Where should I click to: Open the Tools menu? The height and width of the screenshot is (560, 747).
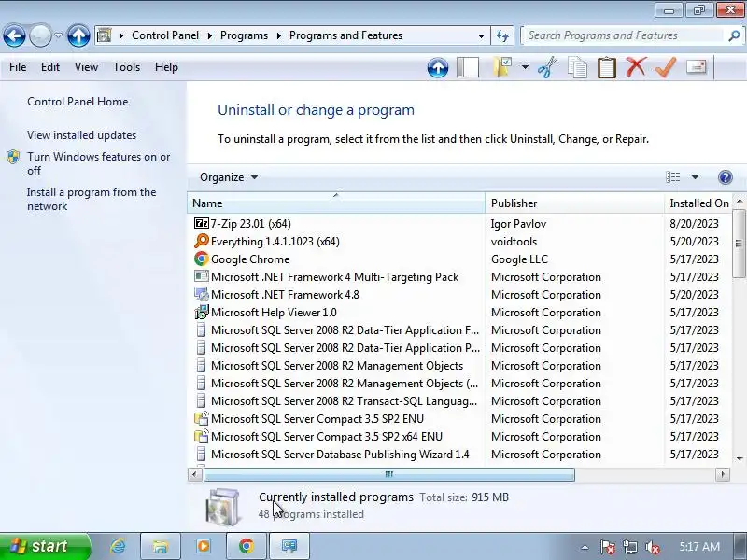[126, 67]
